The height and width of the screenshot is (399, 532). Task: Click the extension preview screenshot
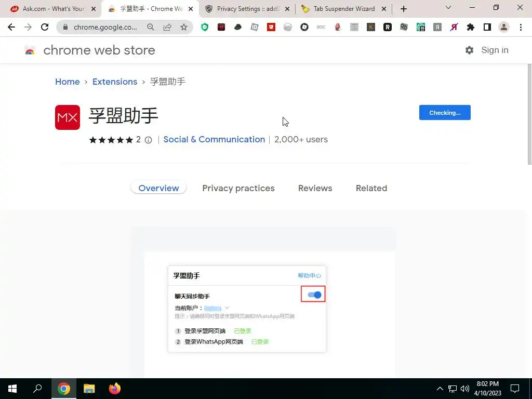click(x=263, y=302)
